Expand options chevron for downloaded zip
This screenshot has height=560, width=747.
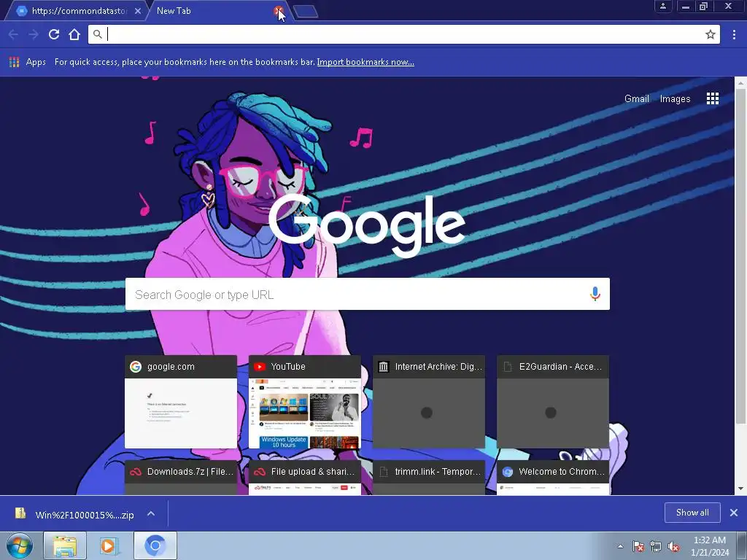(x=151, y=514)
